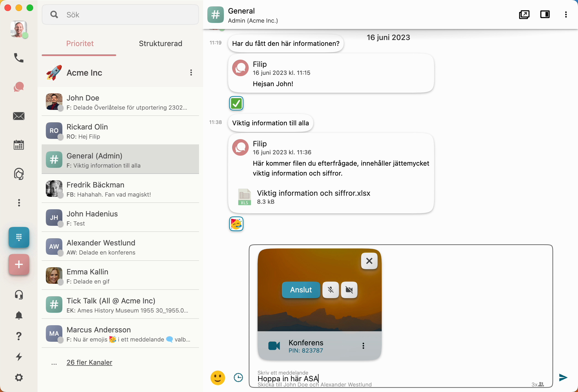Open the emoji picker smiley icon
The image size is (578, 392).
click(218, 378)
